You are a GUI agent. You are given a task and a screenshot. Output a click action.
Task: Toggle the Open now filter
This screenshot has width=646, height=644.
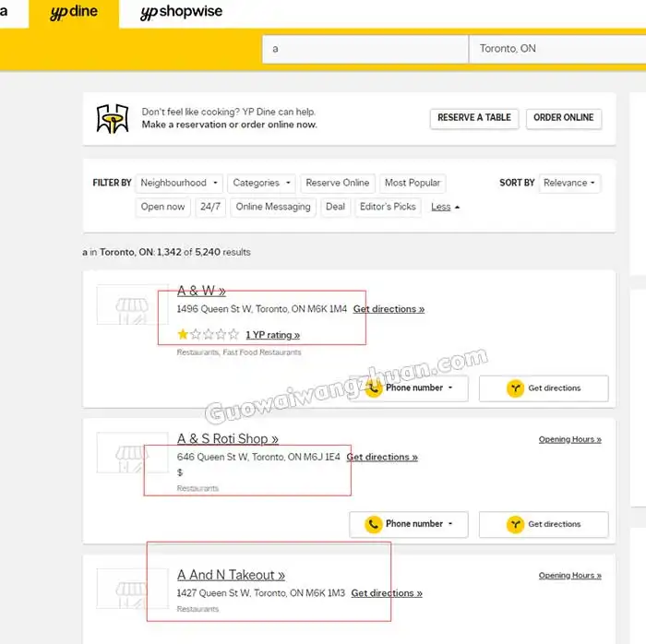(x=162, y=207)
